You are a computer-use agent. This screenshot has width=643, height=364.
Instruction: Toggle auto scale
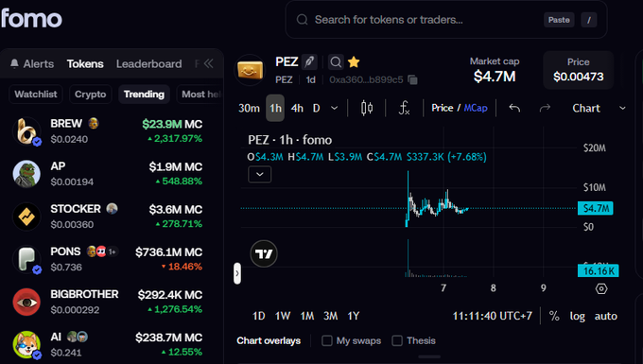pyautogui.click(x=606, y=316)
